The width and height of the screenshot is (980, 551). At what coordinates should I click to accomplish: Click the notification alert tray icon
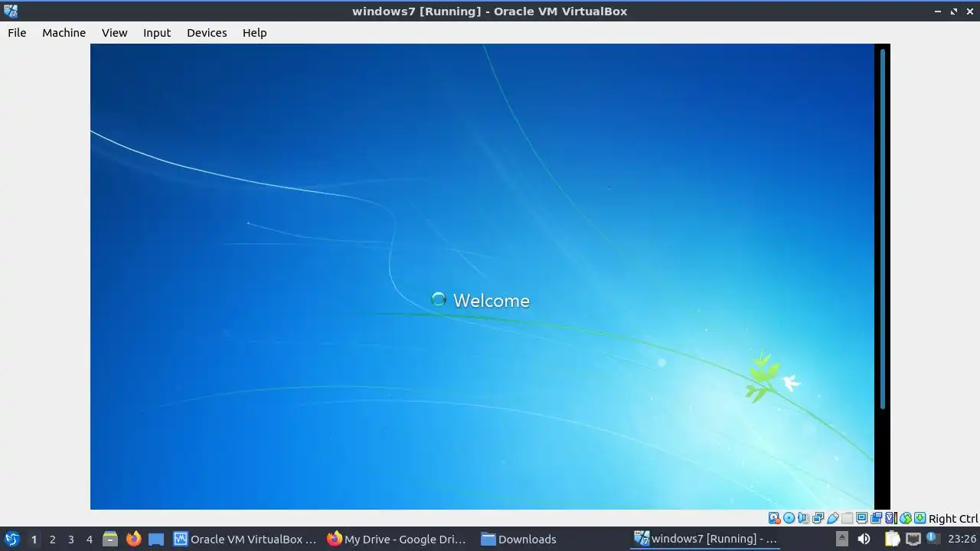click(x=932, y=539)
